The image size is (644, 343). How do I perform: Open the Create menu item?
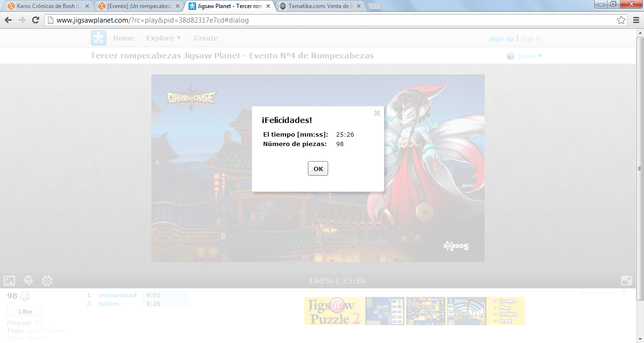pos(206,38)
